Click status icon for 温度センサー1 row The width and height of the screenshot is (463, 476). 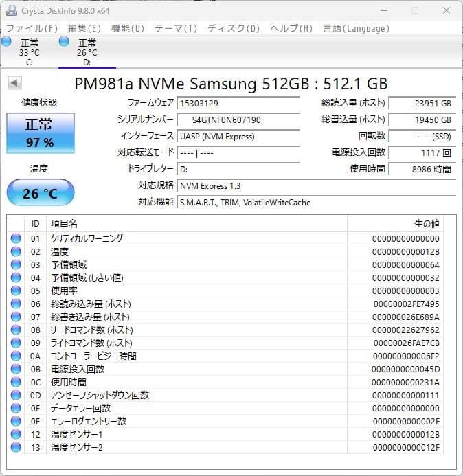click(x=16, y=434)
